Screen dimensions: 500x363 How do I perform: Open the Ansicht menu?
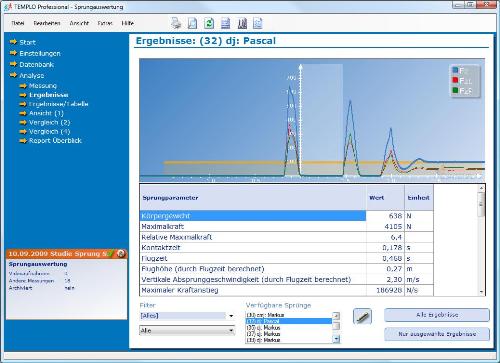click(x=79, y=23)
